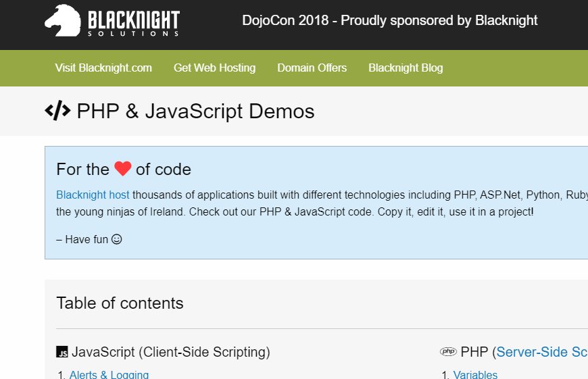Click the red heart icon
Image resolution: width=588 pixels, height=379 pixels.
(122, 169)
